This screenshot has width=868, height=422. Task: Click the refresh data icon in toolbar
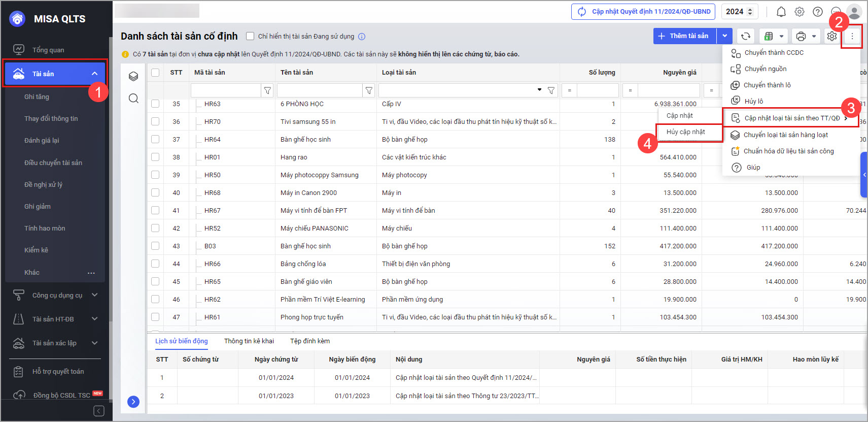tap(745, 36)
